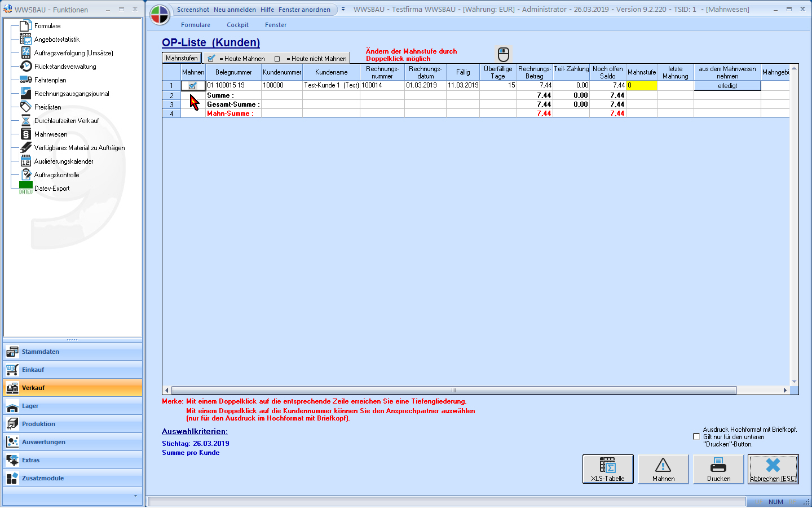Open the quick access toolbar dropdown arrow

pos(343,10)
